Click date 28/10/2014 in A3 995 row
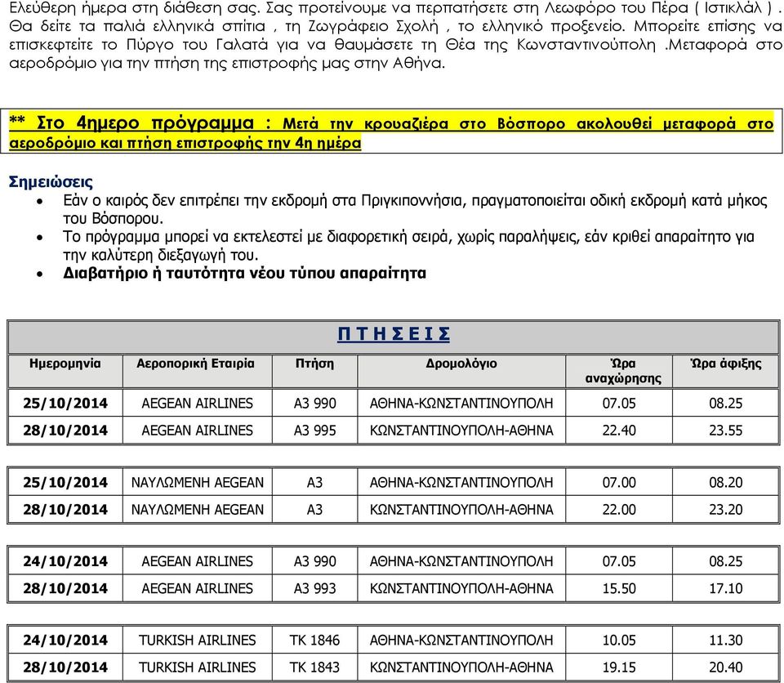784x683 pixels. pos(65,431)
